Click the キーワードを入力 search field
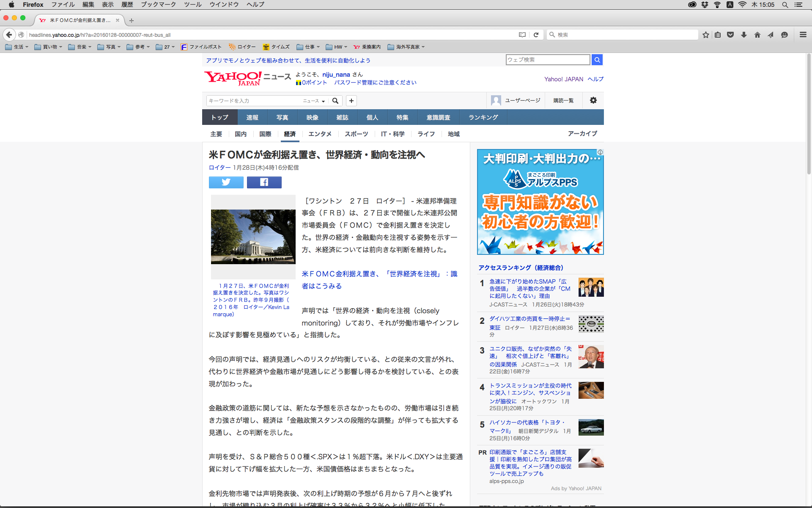Image resolution: width=812 pixels, height=508 pixels. coord(254,101)
